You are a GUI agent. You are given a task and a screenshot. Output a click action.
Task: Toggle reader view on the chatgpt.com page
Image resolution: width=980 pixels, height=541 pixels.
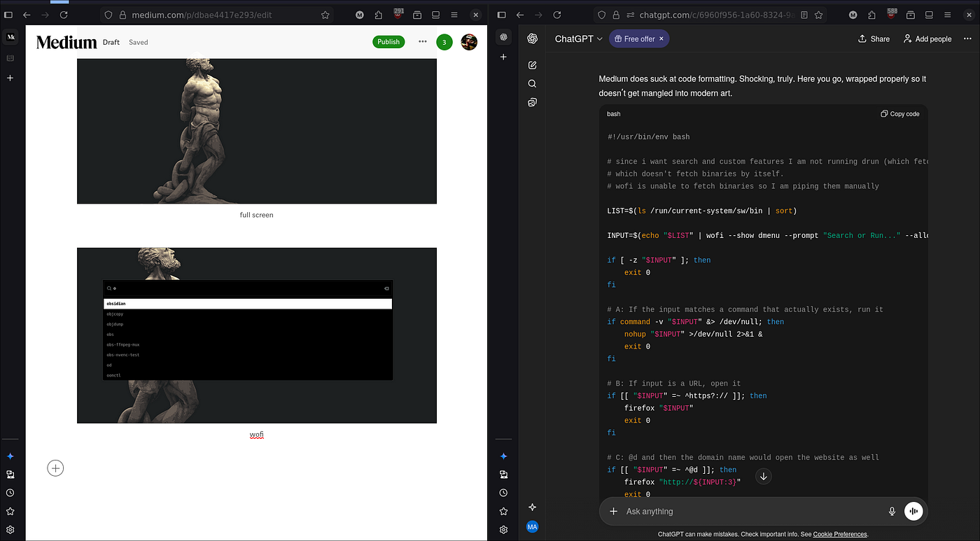(804, 15)
